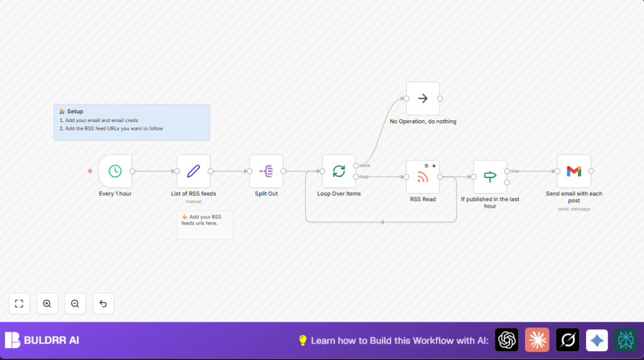Open the Claude starburst icon

537,340
